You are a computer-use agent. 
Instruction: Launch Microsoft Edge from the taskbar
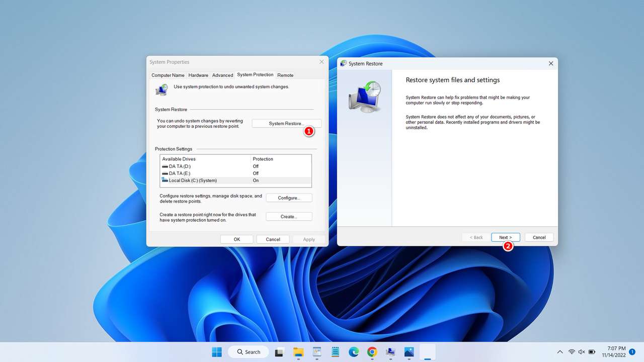pos(354,352)
